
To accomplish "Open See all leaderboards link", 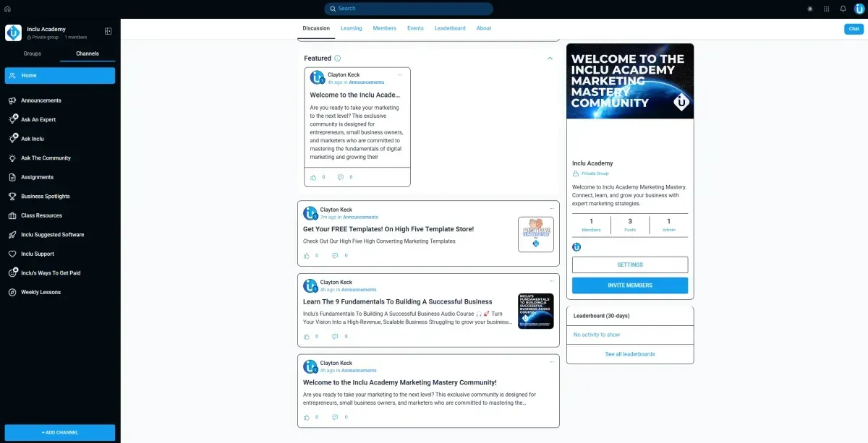I will pos(630,354).
